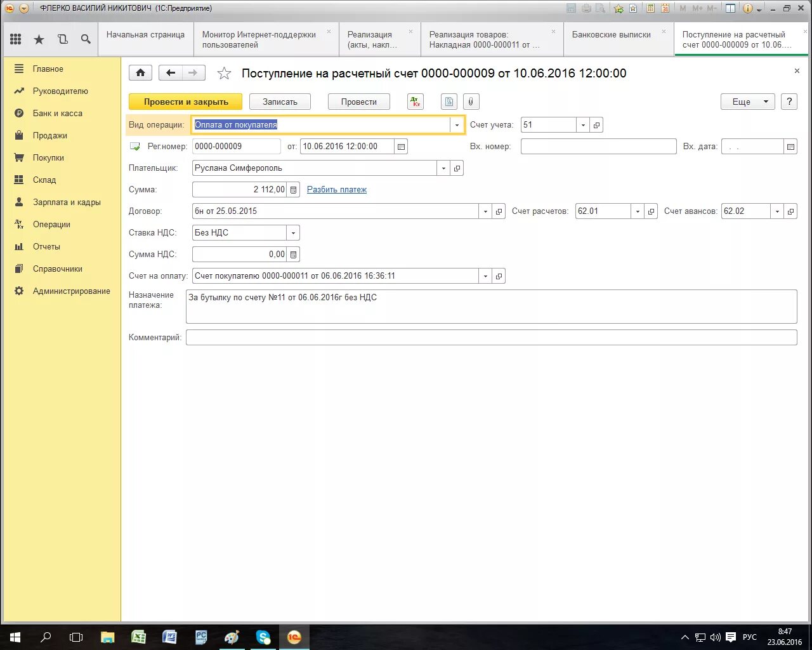Expand Вид операции dropdown
Viewport: 812px width, 650px height.
tap(457, 125)
